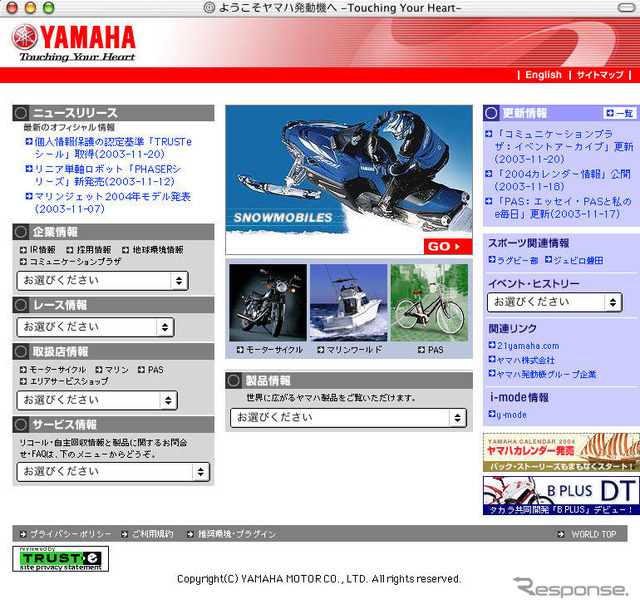Open the B PLUS DT banner
This screenshot has width=640, height=609.
561,496
